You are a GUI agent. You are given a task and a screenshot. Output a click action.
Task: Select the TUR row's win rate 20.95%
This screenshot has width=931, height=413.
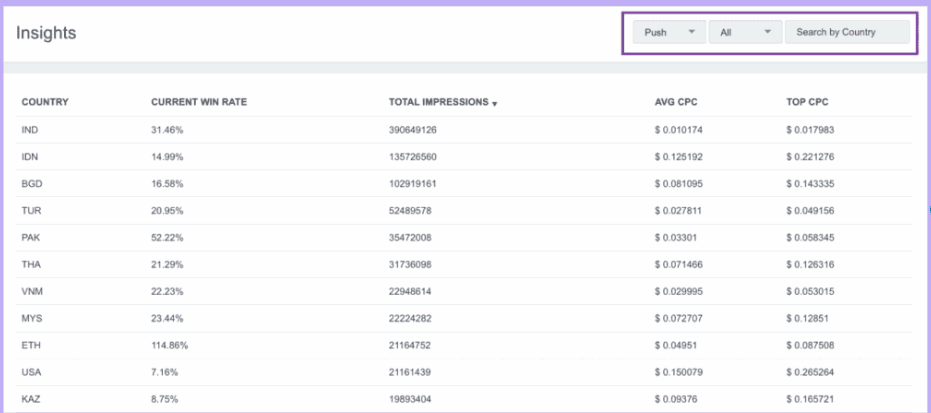point(167,211)
